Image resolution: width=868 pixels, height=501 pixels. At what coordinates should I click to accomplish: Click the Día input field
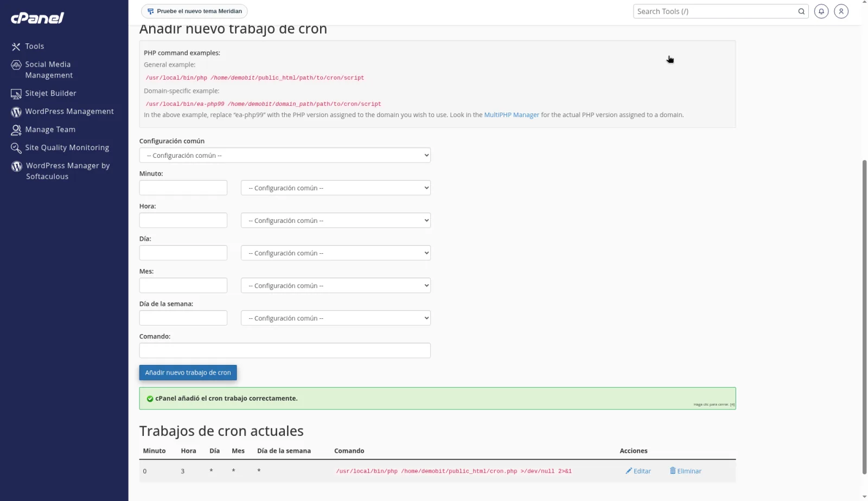pyautogui.click(x=183, y=253)
